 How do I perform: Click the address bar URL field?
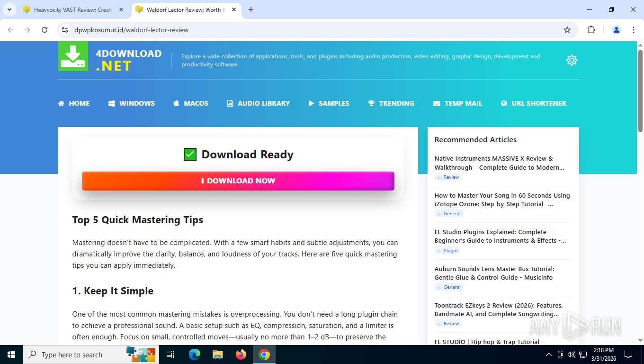(x=317, y=30)
